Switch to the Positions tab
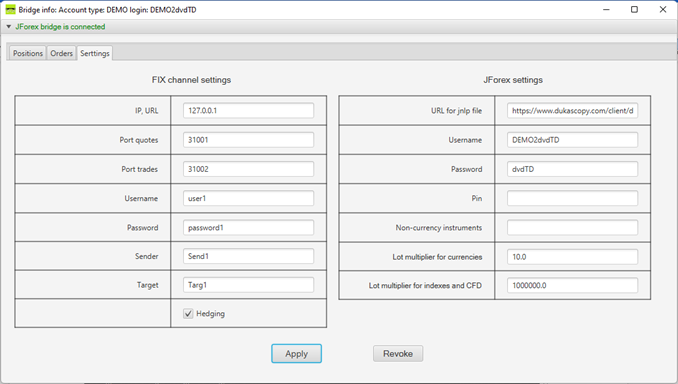The height and width of the screenshot is (384, 678). pos(28,53)
